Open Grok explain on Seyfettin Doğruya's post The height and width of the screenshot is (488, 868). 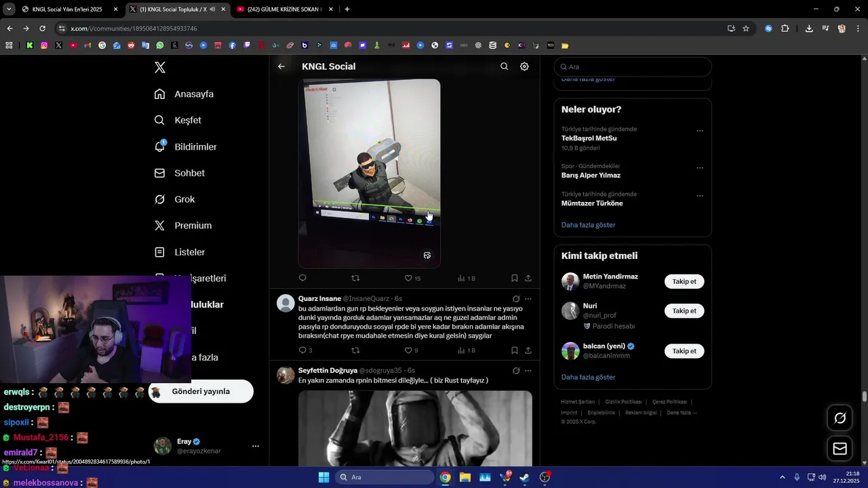tap(516, 371)
